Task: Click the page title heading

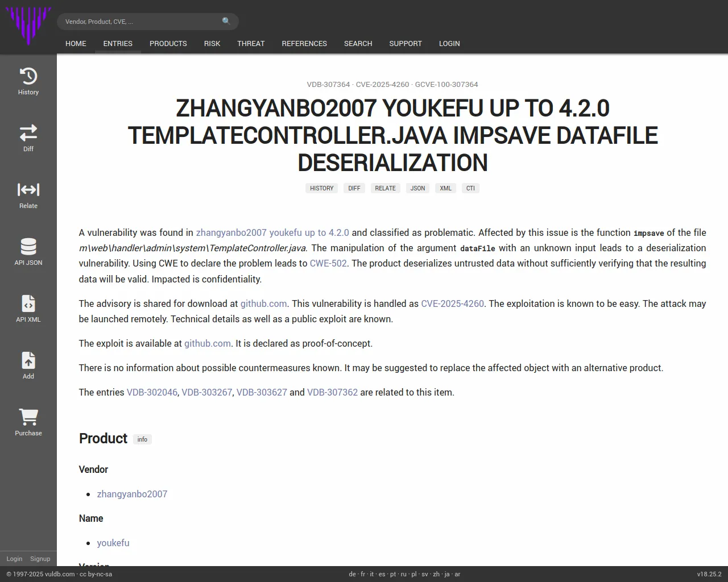Action: 392,135
